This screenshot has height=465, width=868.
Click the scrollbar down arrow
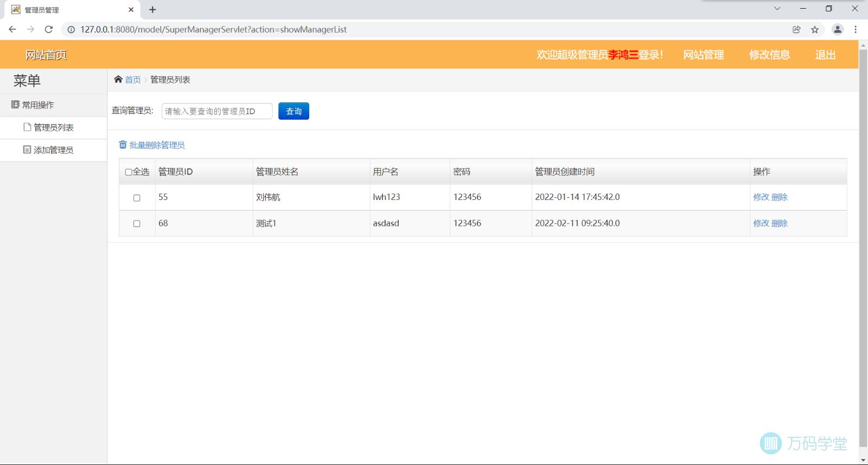click(x=863, y=460)
